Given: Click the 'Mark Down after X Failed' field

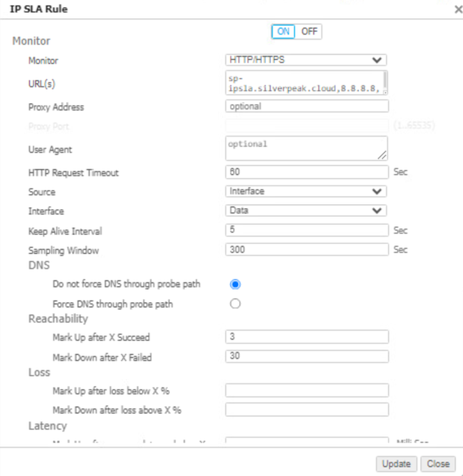Looking at the screenshot, I should point(307,356).
